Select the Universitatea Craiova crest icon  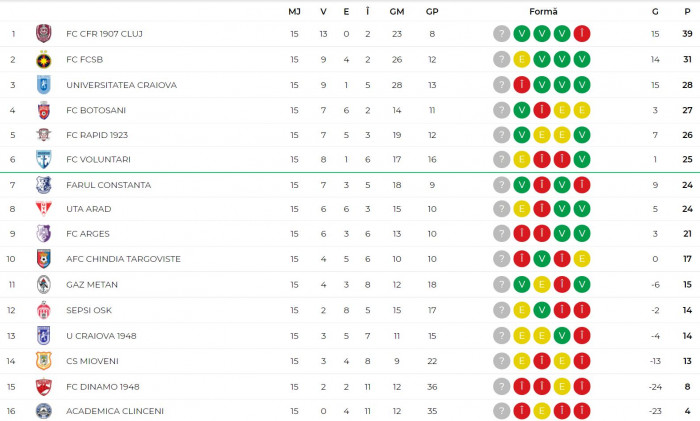43,84
